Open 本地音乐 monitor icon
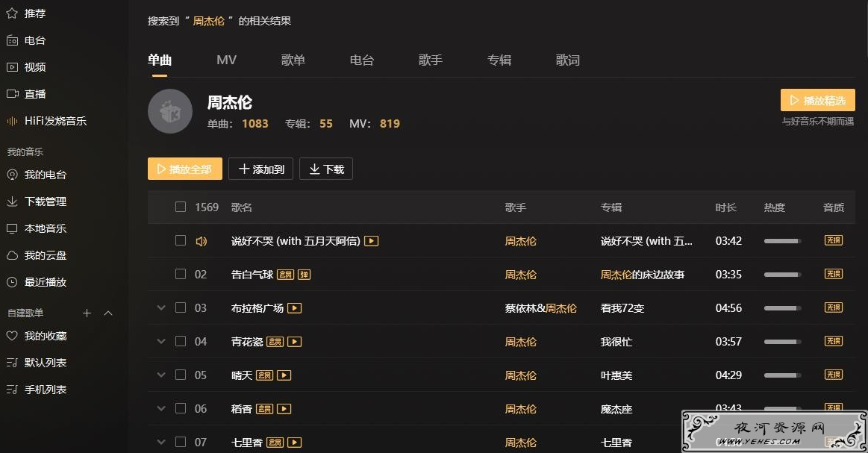Viewport: 868px width, 453px height. point(12,228)
